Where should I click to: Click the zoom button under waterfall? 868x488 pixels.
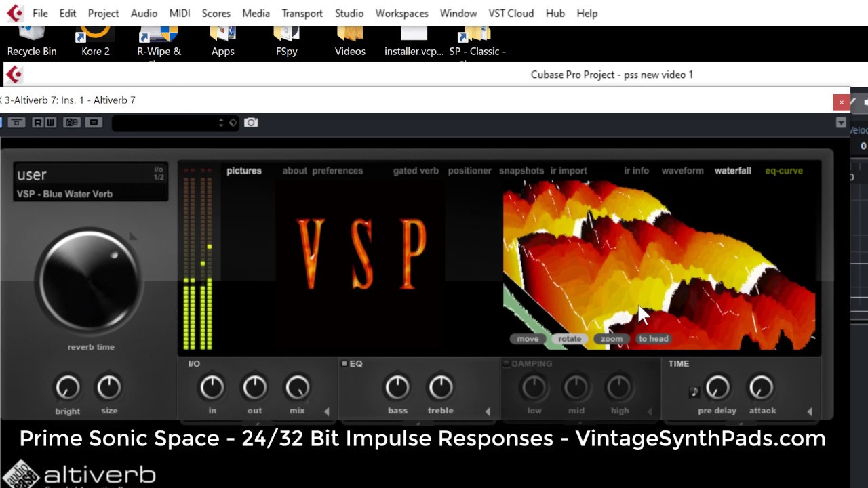(x=611, y=339)
